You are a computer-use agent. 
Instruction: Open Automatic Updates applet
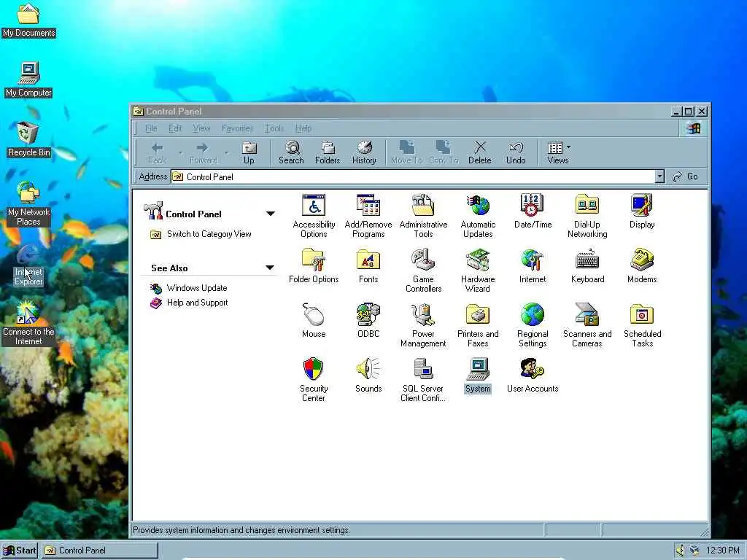click(x=478, y=216)
